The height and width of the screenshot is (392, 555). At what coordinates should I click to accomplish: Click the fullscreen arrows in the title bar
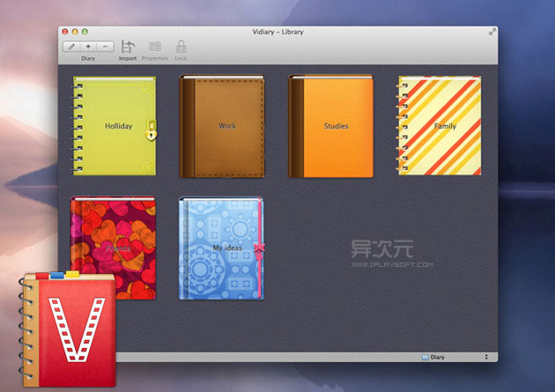point(492,31)
